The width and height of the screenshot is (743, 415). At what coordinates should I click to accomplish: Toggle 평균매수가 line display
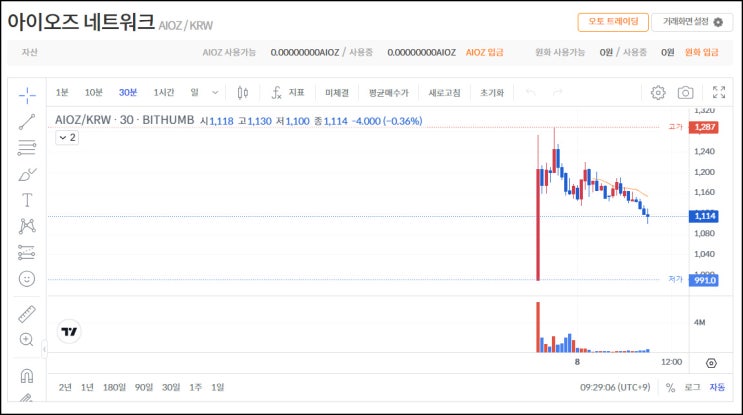pos(389,93)
